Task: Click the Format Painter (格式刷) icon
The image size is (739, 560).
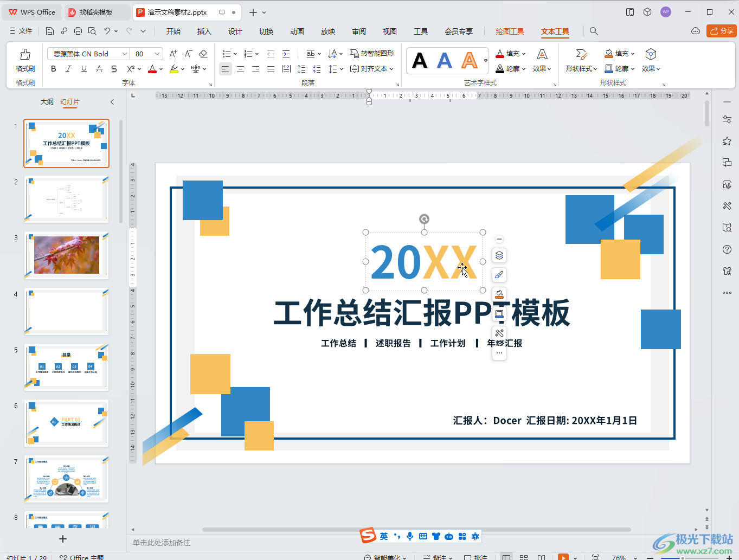Action: pyautogui.click(x=25, y=54)
